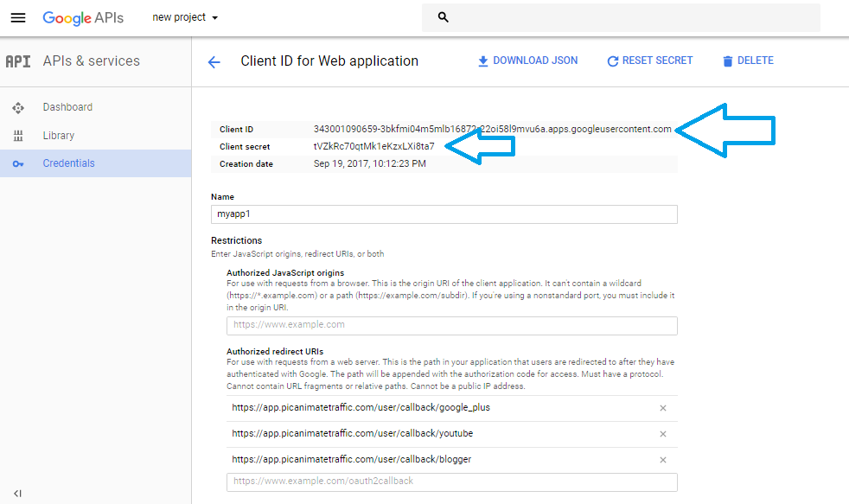The height and width of the screenshot is (504, 849).
Task: Click the Name field containing myapp1
Action: tap(444, 214)
